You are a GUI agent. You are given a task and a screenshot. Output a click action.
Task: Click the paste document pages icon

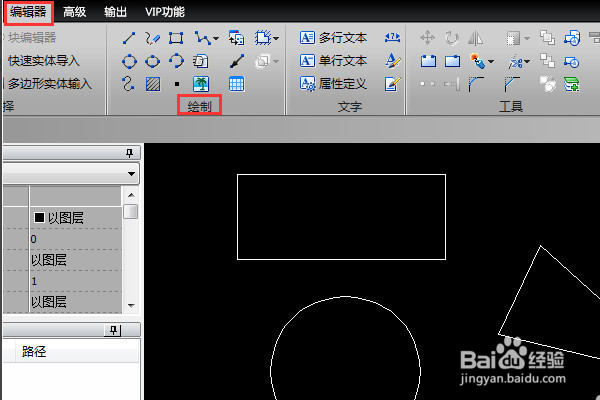(x=200, y=61)
